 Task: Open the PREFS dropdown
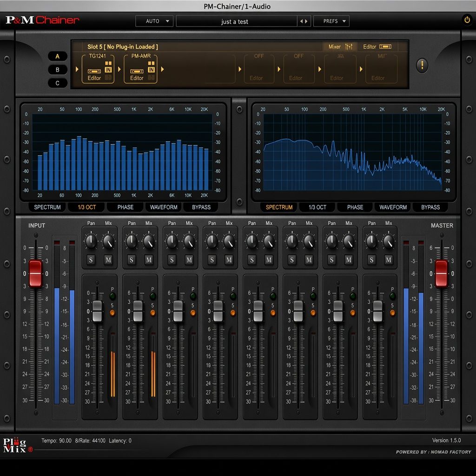(x=331, y=21)
